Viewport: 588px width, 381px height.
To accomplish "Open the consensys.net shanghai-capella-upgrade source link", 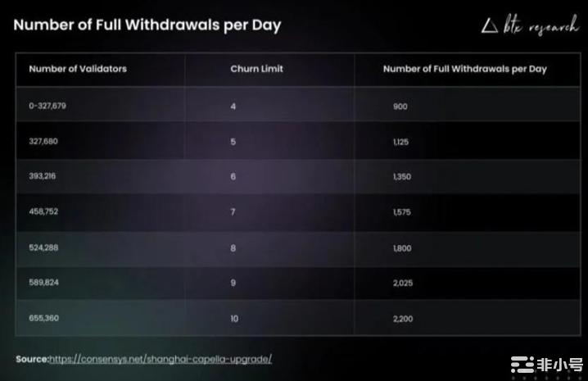I will coord(161,359).
